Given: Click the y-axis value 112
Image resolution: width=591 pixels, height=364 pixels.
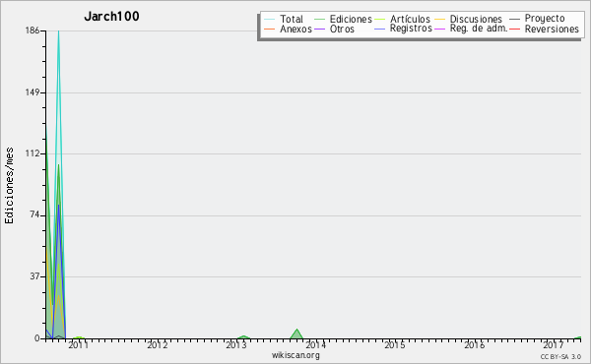Looking at the screenshot, I should point(33,153).
